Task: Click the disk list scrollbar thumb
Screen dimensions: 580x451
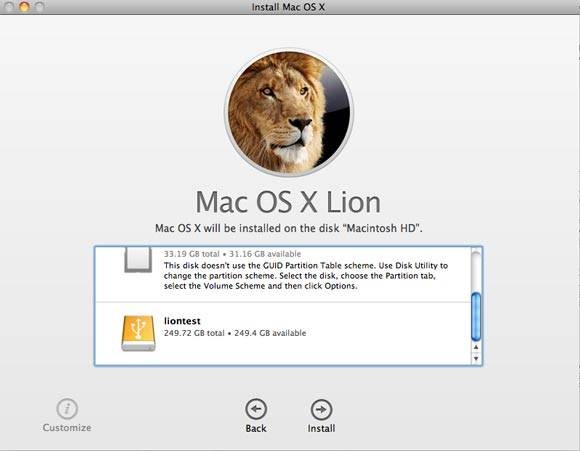Action: pyautogui.click(x=476, y=317)
